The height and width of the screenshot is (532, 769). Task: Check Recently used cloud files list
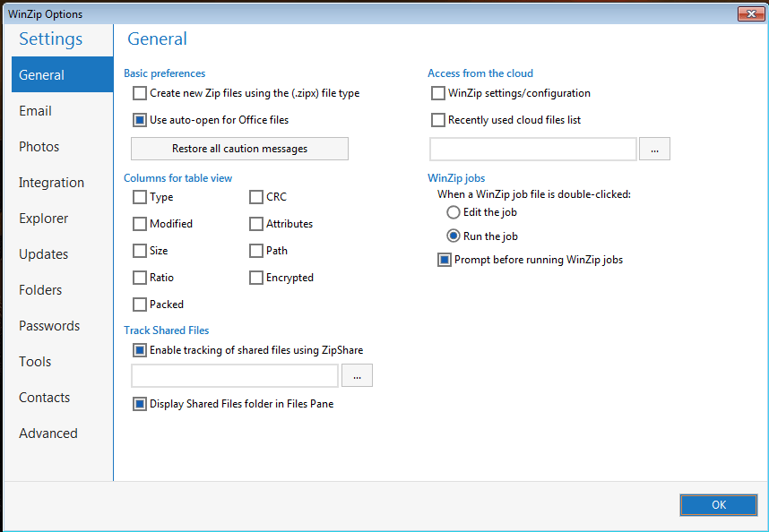438,120
